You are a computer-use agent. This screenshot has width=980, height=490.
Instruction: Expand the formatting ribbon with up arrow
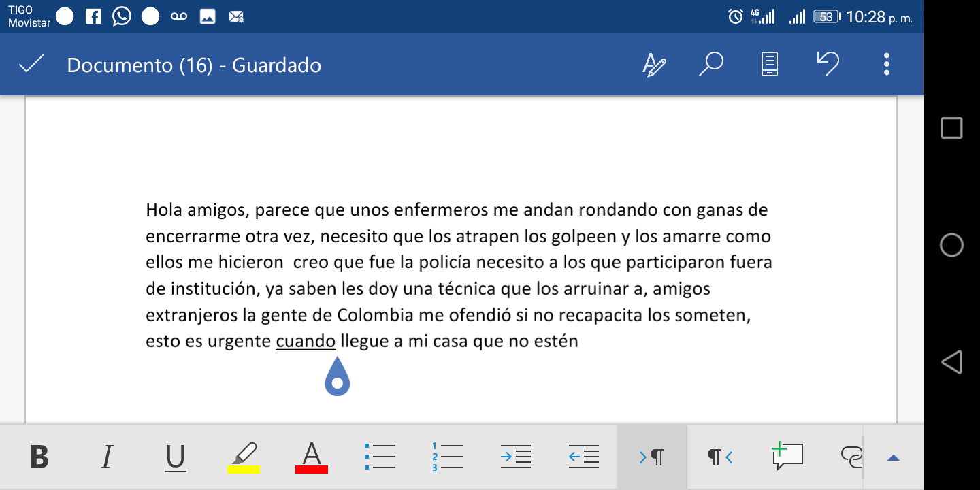894,458
